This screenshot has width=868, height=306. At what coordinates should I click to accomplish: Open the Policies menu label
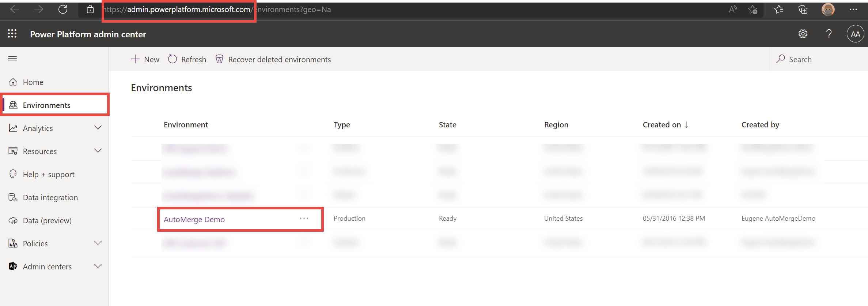(35, 244)
